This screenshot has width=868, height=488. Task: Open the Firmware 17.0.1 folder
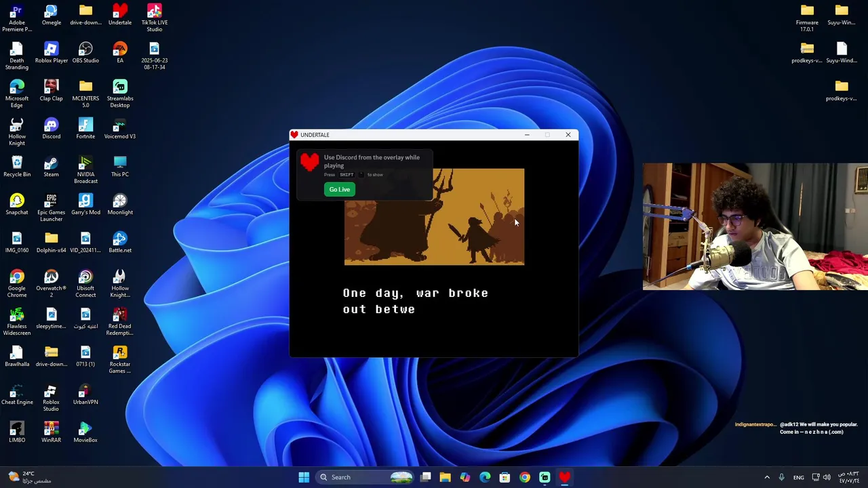tap(807, 18)
